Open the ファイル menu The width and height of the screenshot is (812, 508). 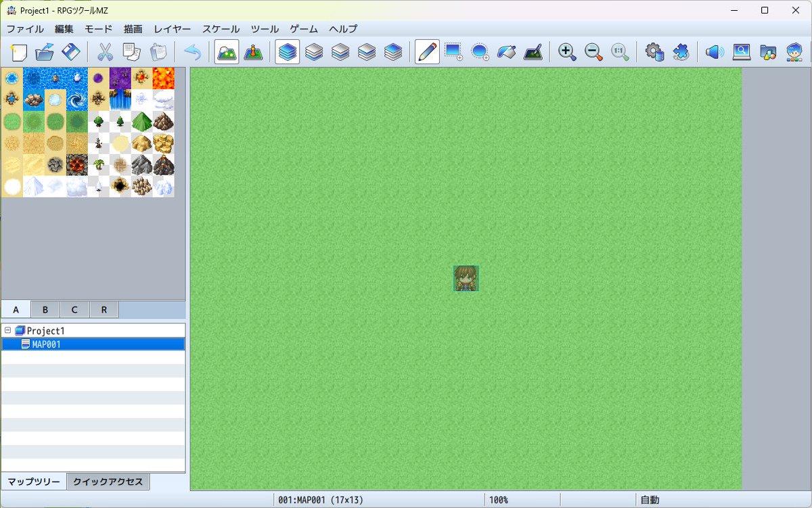click(x=25, y=29)
